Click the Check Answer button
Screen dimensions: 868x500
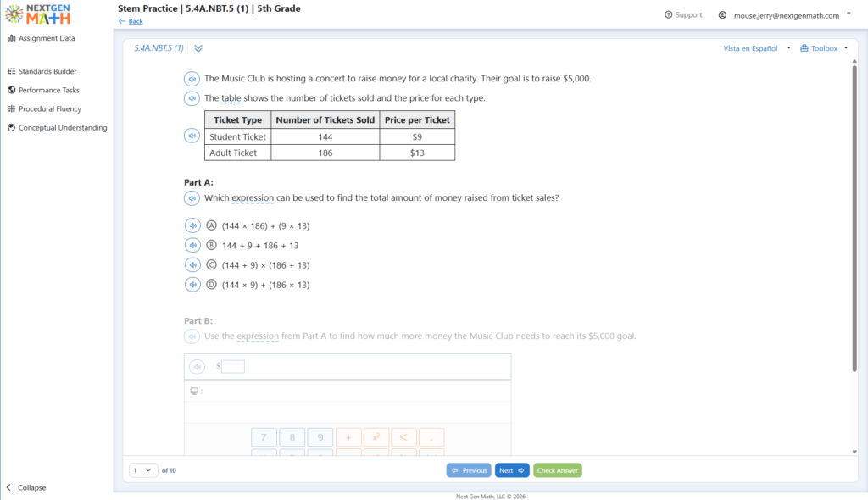click(558, 470)
